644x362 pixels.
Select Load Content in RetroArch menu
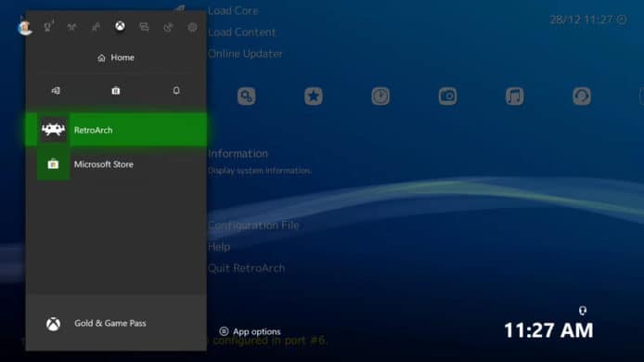point(242,32)
